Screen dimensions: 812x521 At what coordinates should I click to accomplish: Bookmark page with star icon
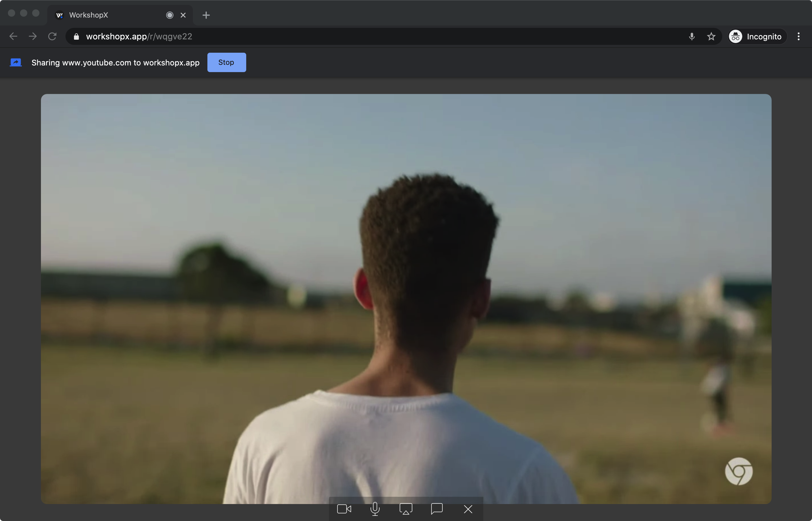click(711, 37)
